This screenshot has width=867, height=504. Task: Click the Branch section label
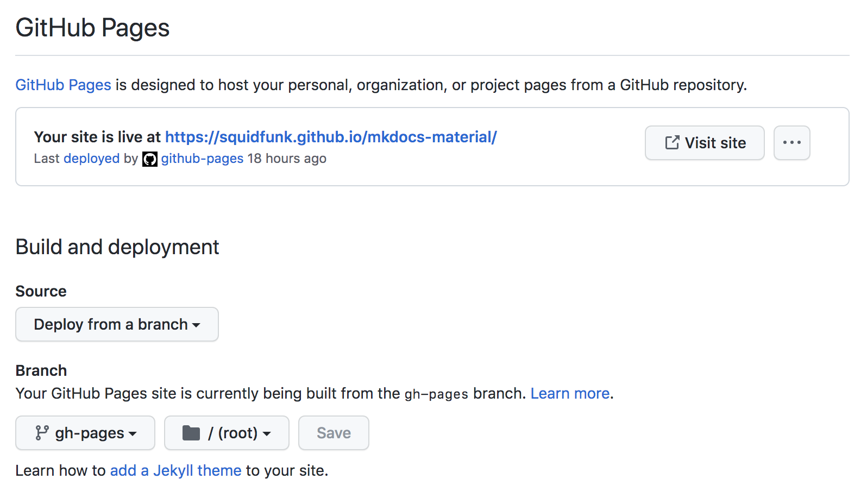[x=41, y=370]
